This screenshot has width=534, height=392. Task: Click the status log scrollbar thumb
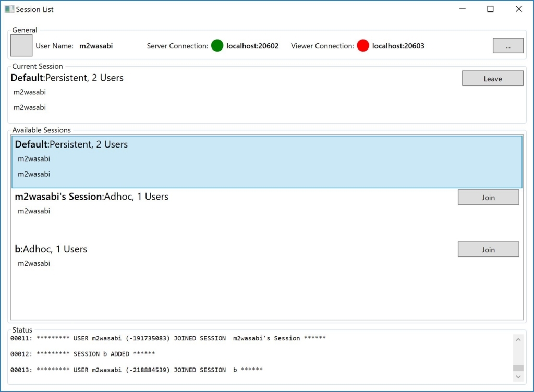click(x=518, y=368)
